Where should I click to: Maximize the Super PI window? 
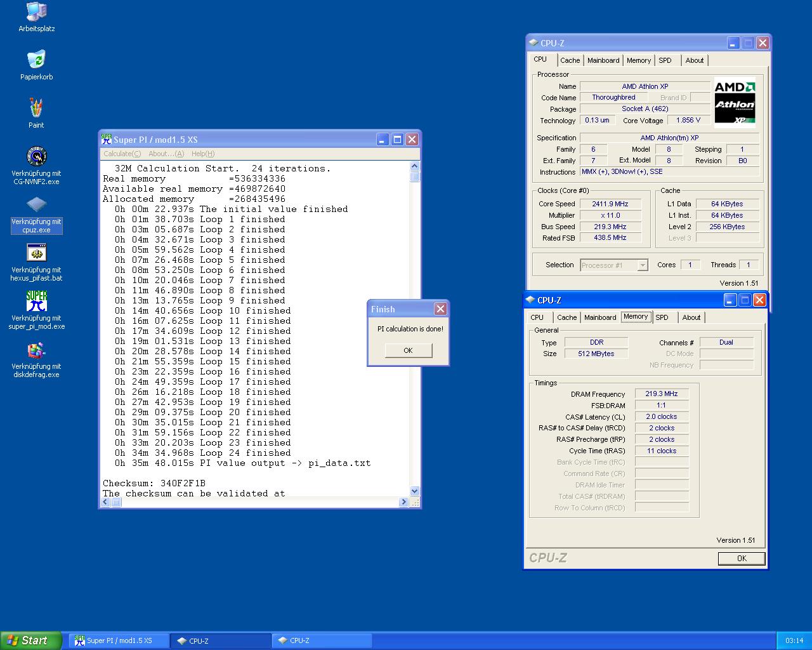point(397,140)
